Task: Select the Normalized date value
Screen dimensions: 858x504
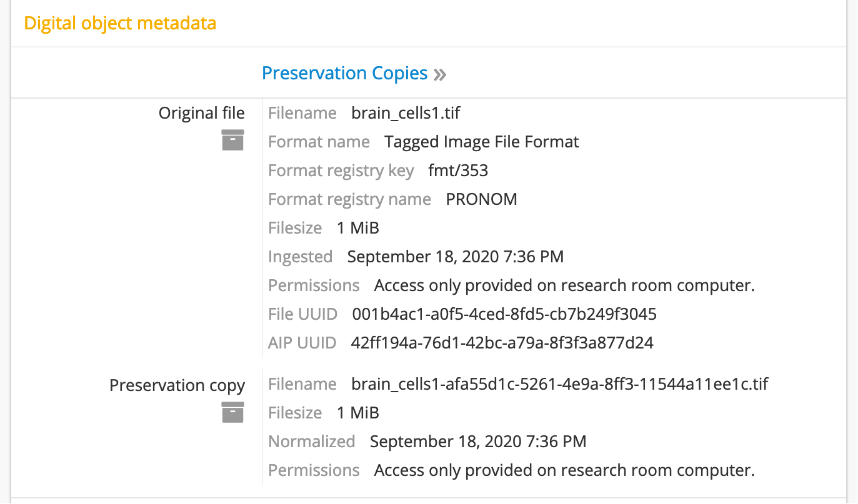Action: [x=478, y=442]
